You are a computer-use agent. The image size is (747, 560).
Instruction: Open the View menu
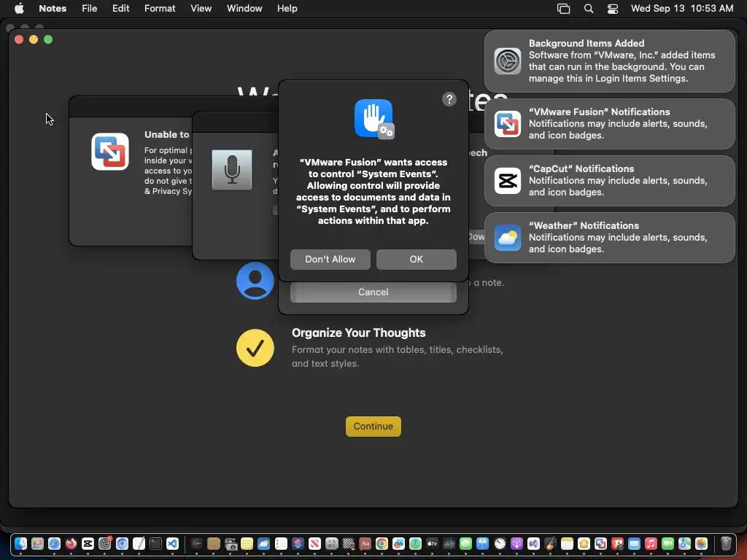coord(201,9)
